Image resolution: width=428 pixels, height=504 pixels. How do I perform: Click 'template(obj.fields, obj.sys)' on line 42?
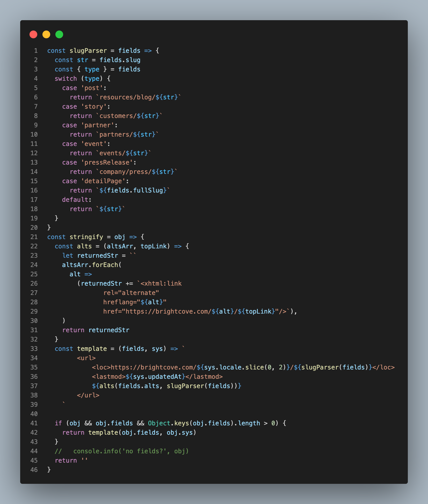(x=142, y=433)
